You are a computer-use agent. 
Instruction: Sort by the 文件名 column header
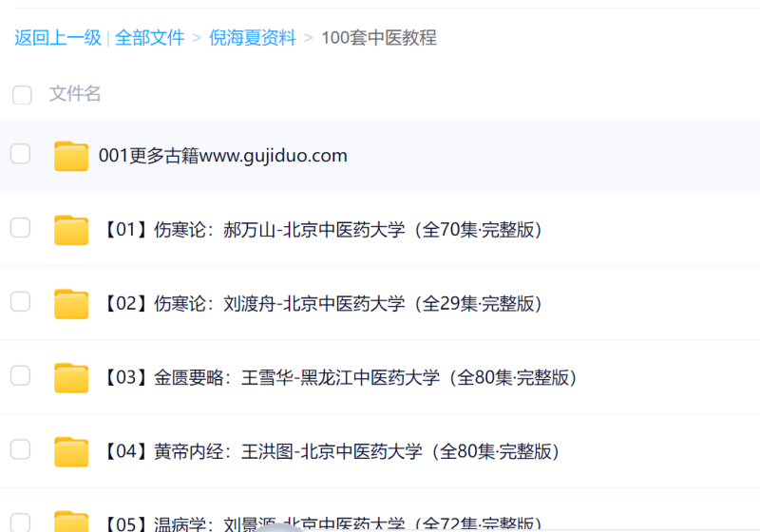click(75, 94)
